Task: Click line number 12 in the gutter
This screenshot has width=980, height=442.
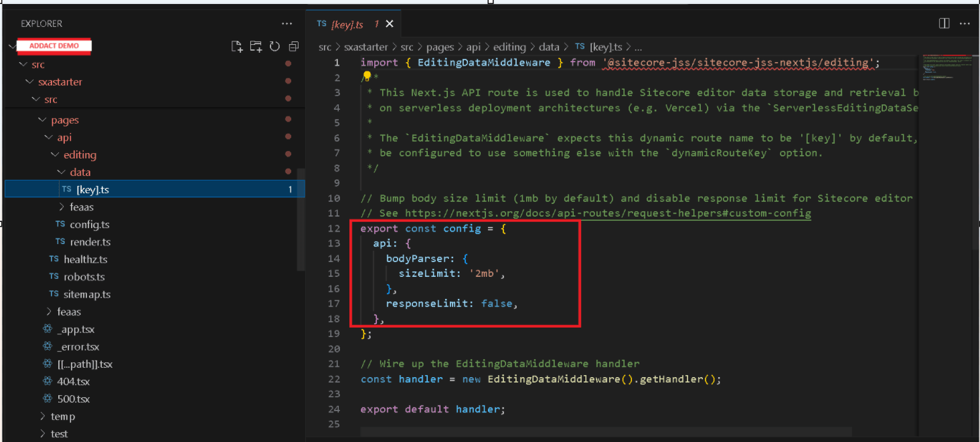Action: [334, 229]
